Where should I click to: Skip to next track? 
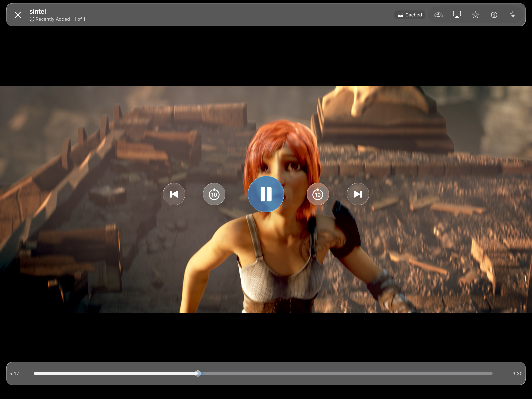click(358, 194)
